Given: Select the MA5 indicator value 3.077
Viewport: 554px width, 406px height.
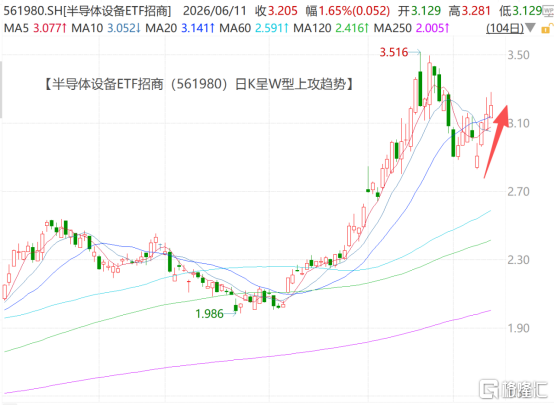Looking at the screenshot, I should 49,28.
